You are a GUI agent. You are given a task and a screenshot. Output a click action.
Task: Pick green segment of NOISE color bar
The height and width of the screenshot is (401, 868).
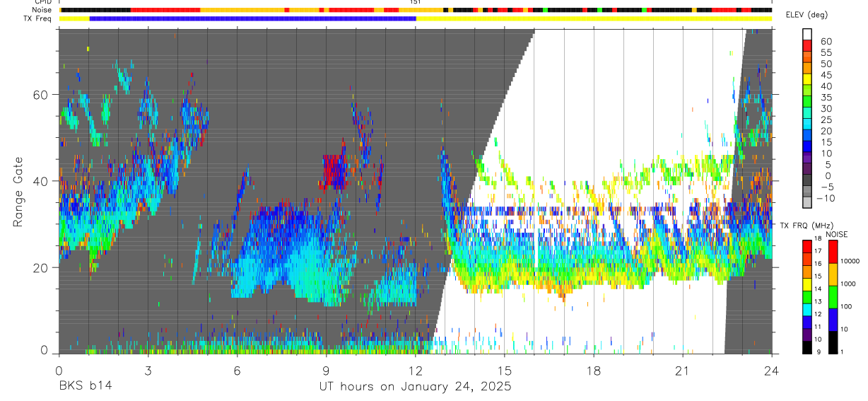(x=833, y=296)
